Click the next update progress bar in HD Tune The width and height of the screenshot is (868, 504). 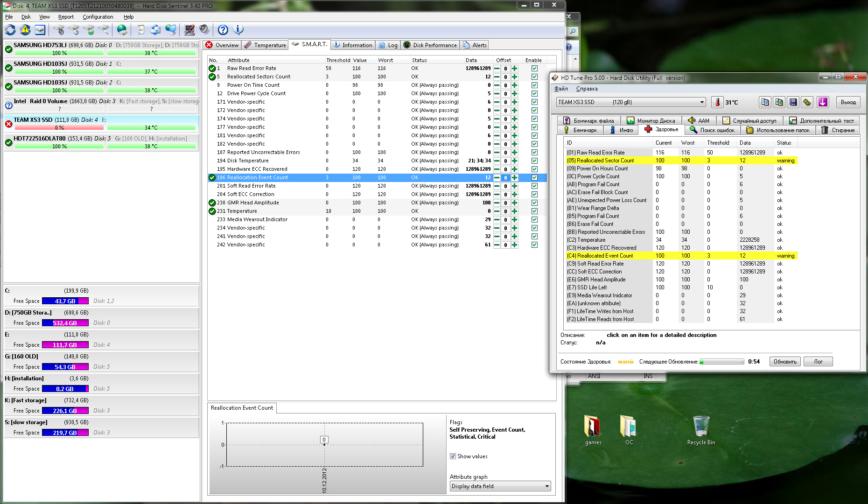point(721,362)
